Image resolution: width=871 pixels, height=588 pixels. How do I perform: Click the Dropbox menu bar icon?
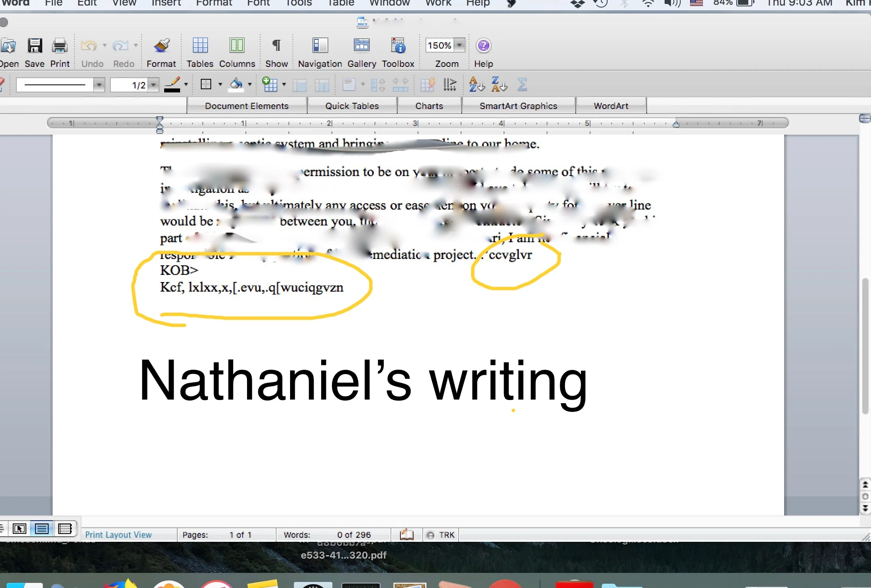577,4
